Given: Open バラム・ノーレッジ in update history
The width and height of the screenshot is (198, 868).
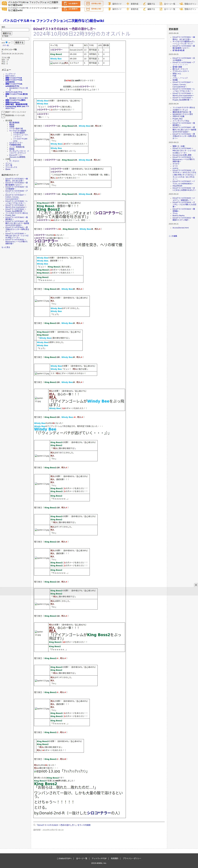Looking at the screenshot, I should [180, 78].
